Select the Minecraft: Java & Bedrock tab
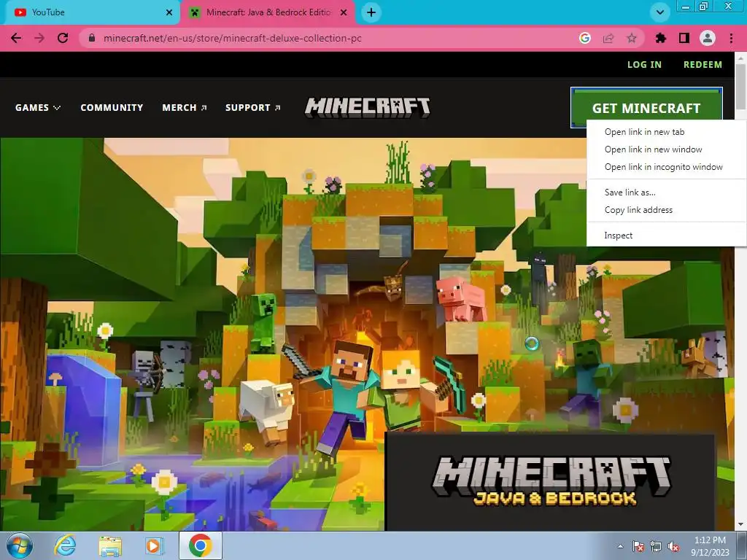747x560 pixels. [x=268, y=12]
